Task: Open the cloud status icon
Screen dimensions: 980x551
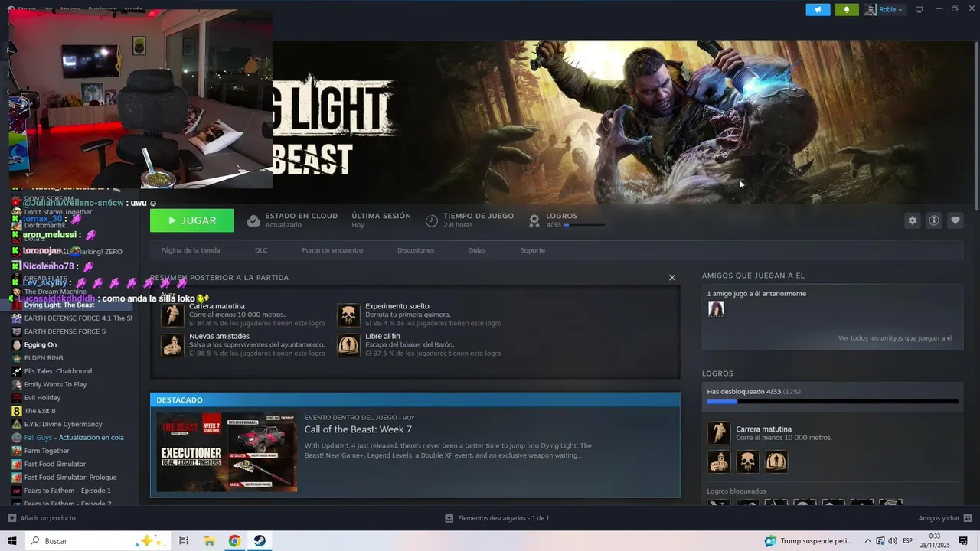Action: click(253, 220)
